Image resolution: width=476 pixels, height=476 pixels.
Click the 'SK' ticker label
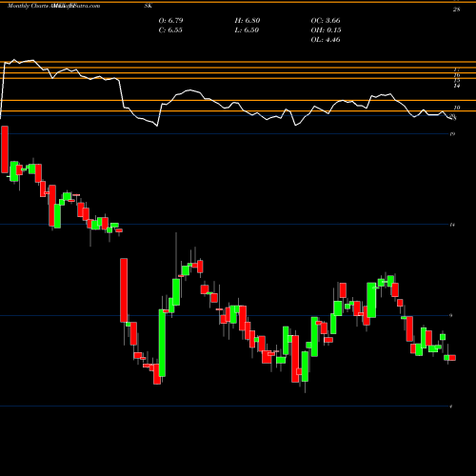tap(149, 6)
